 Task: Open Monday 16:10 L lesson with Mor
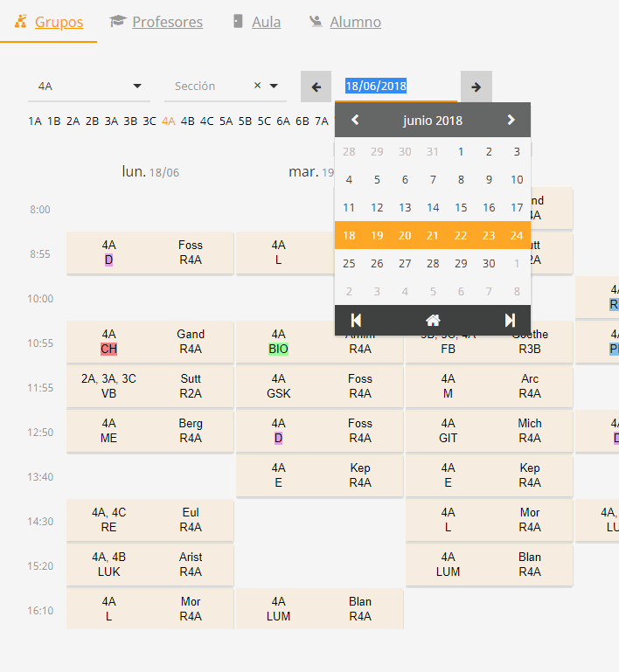(x=150, y=609)
